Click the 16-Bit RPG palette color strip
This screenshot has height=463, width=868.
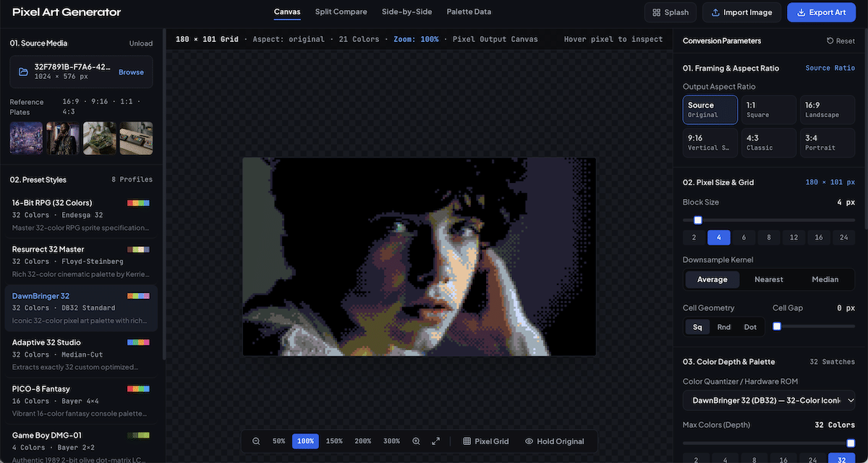click(x=138, y=203)
